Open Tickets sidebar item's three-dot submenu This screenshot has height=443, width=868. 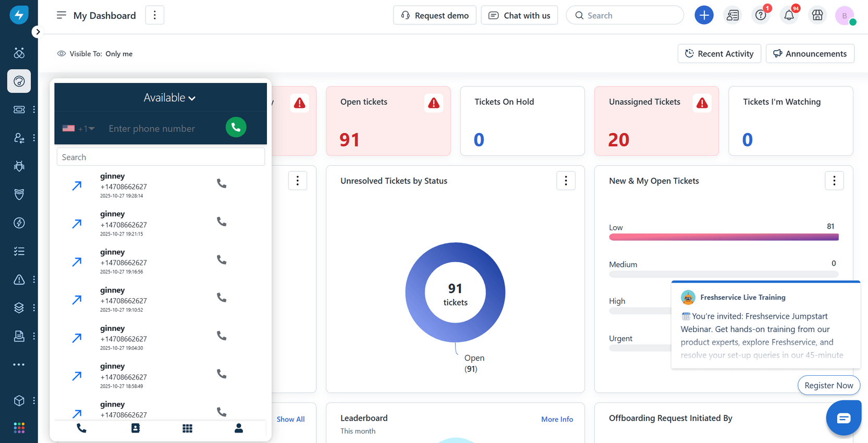34,109
